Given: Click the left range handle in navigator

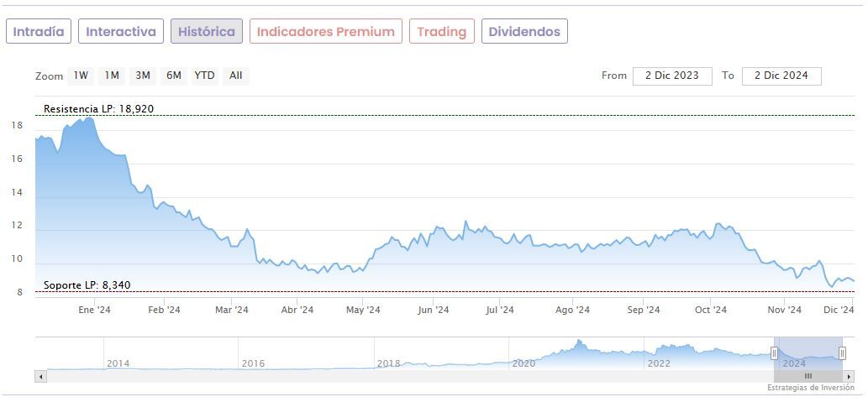Looking at the screenshot, I should point(774,353).
